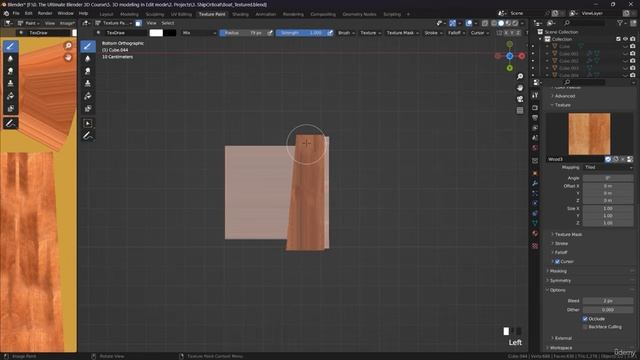Click the black secondary color swatch in header
Screen dimensions: 640x360
coord(170,33)
